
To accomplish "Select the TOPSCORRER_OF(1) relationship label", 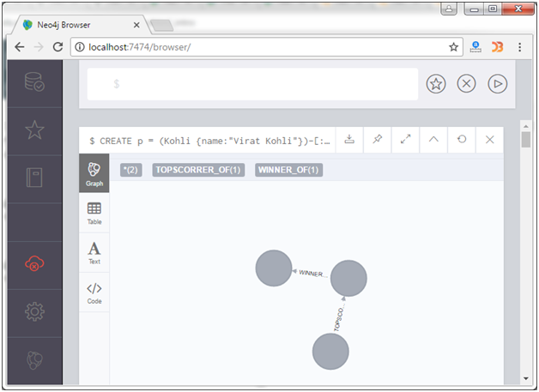I will coord(198,170).
